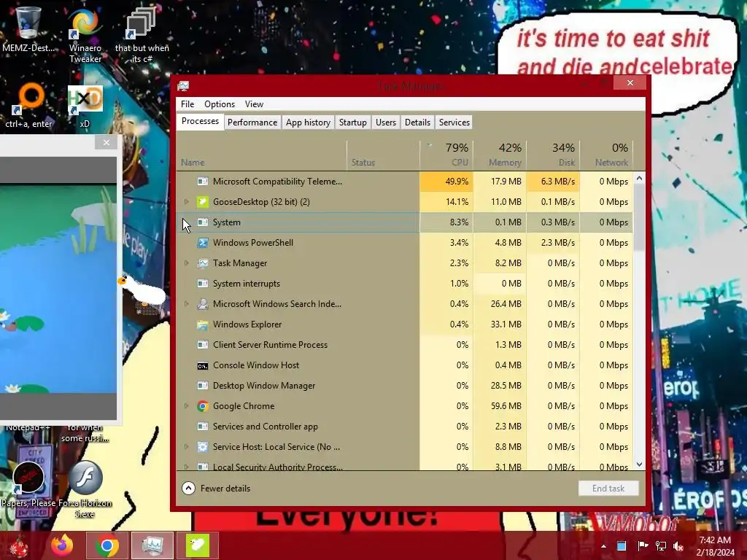Expand the Microsoft Windows Search Indexer group
747x560 pixels.
click(x=187, y=304)
